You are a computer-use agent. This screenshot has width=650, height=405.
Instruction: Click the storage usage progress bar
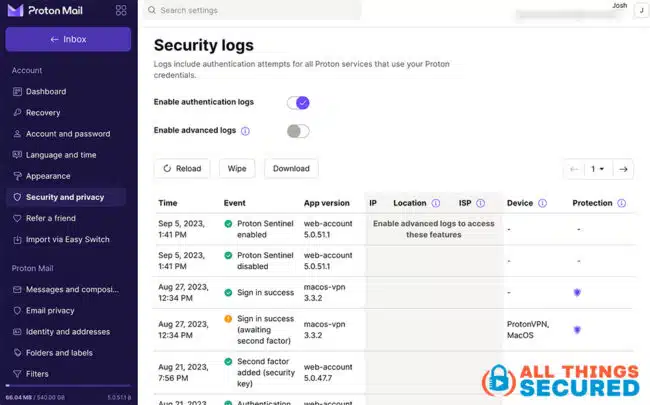[68, 386]
